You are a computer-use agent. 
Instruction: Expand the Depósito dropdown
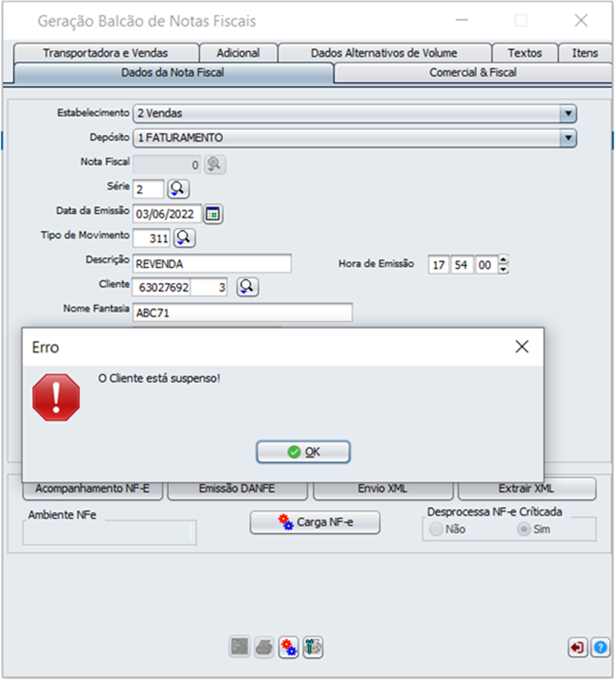tap(568, 138)
